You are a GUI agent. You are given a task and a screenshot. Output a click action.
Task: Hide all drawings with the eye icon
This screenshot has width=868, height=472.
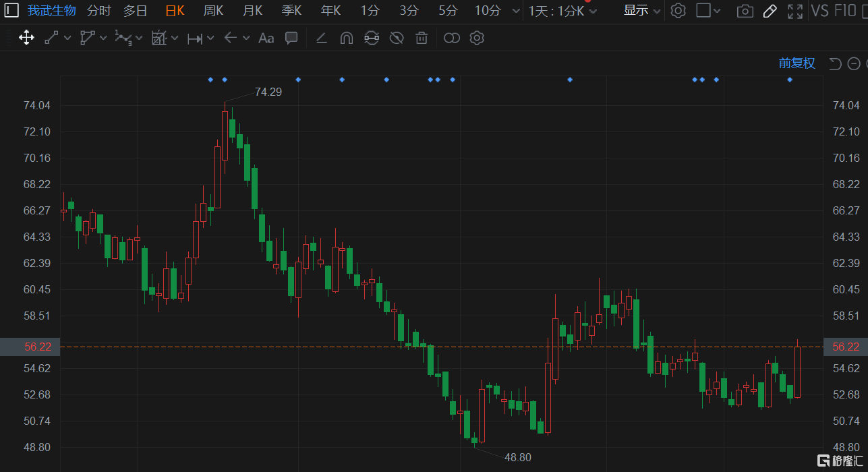[x=397, y=38]
